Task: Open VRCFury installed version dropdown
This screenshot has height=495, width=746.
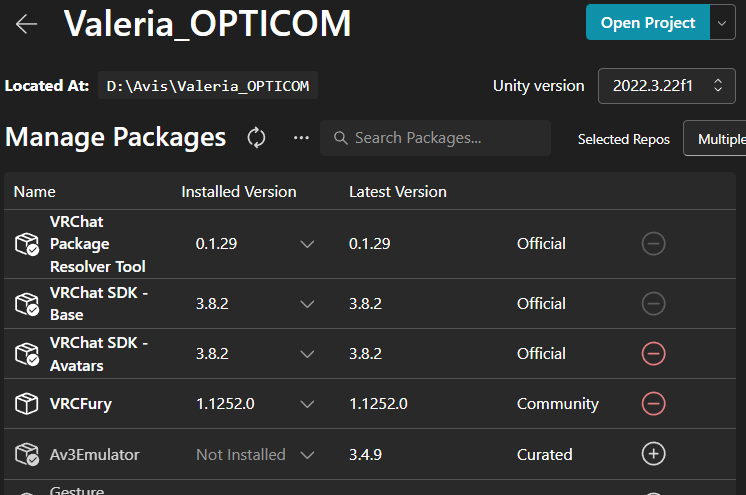Action: coord(307,404)
